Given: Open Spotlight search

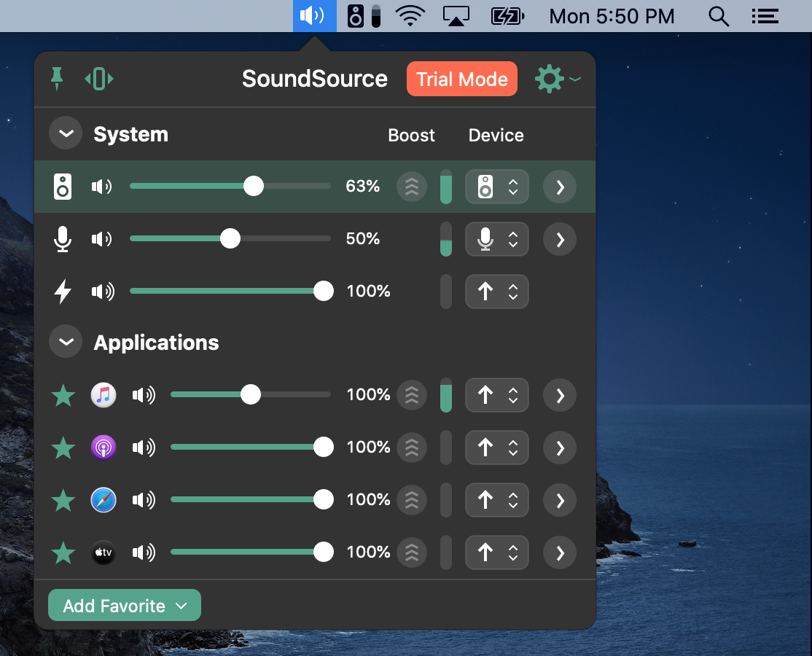Looking at the screenshot, I should click(719, 16).
